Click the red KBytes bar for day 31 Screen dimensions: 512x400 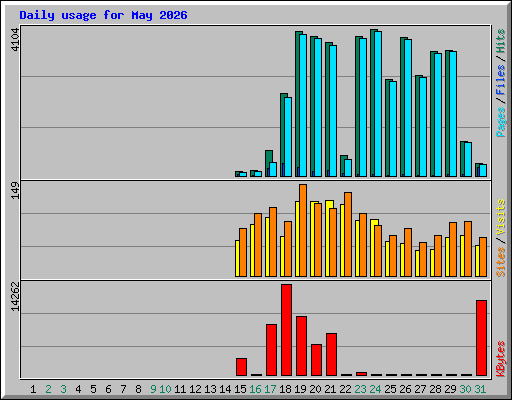click(481, 338)
